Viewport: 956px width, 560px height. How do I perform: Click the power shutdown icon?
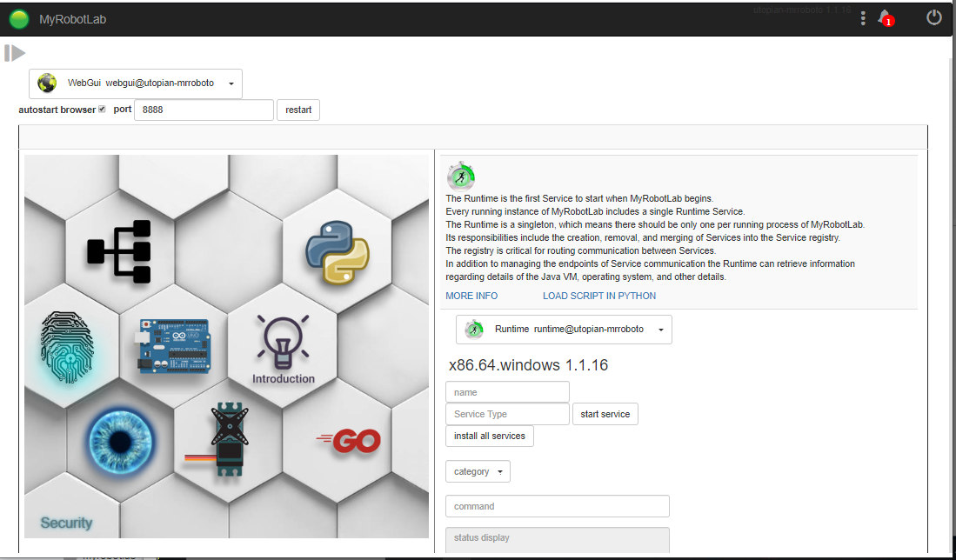[934, 17]
